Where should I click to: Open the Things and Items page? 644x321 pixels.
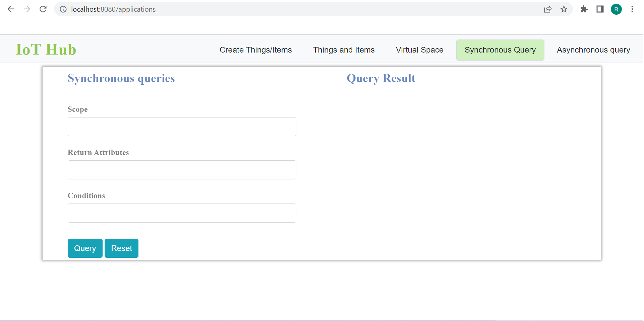(344, 50)
